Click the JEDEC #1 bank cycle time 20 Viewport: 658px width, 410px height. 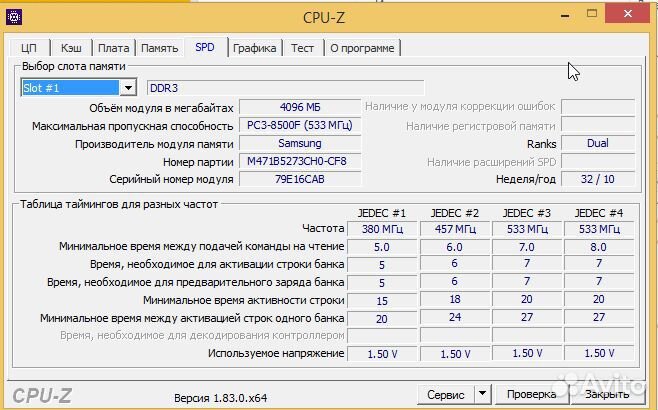[382, 319]
